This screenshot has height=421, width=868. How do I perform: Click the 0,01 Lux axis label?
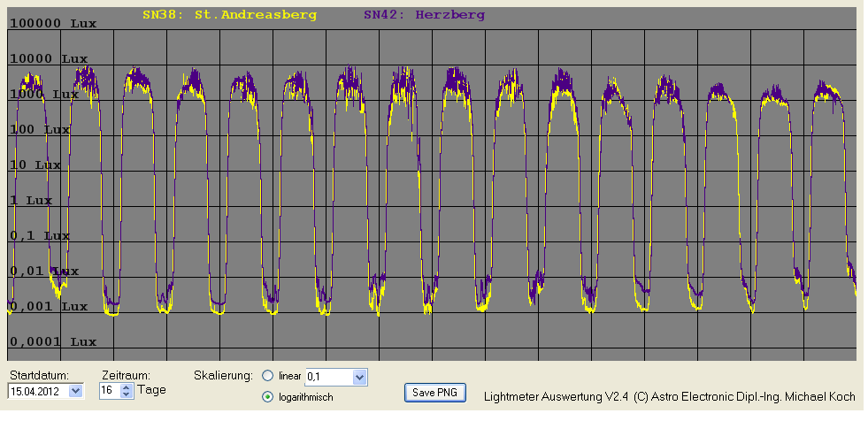click(x=44, y=272)
